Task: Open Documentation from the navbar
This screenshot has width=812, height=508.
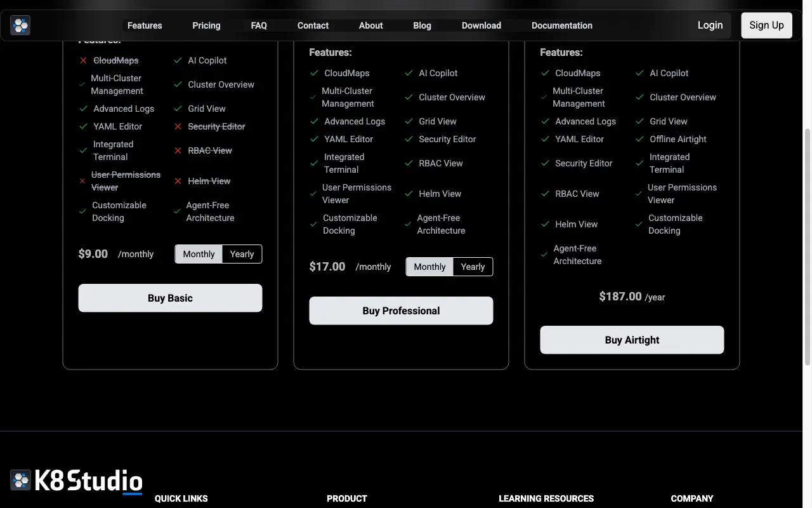Action: [x=562, y=25]
